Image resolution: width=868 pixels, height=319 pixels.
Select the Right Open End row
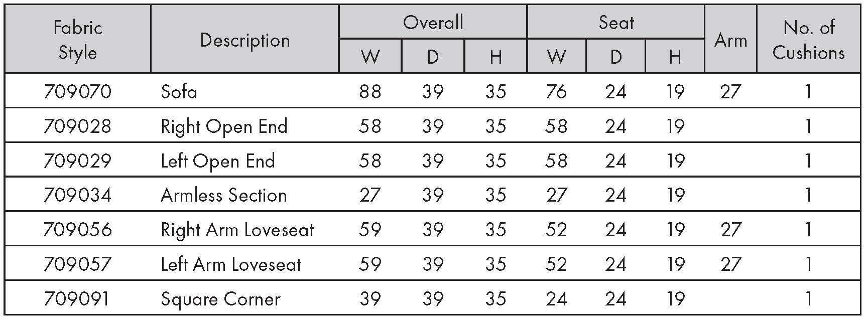[x=433, y=125]
